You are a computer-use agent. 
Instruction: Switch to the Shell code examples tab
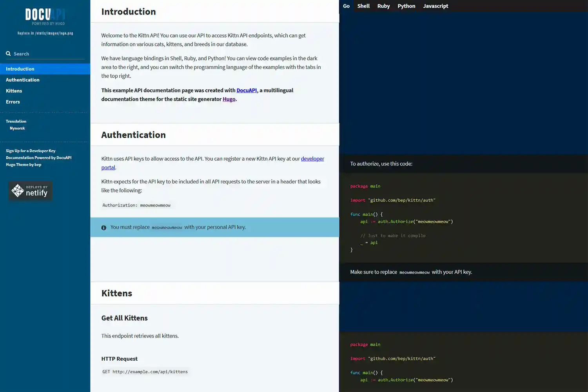(x=363, y=6)
